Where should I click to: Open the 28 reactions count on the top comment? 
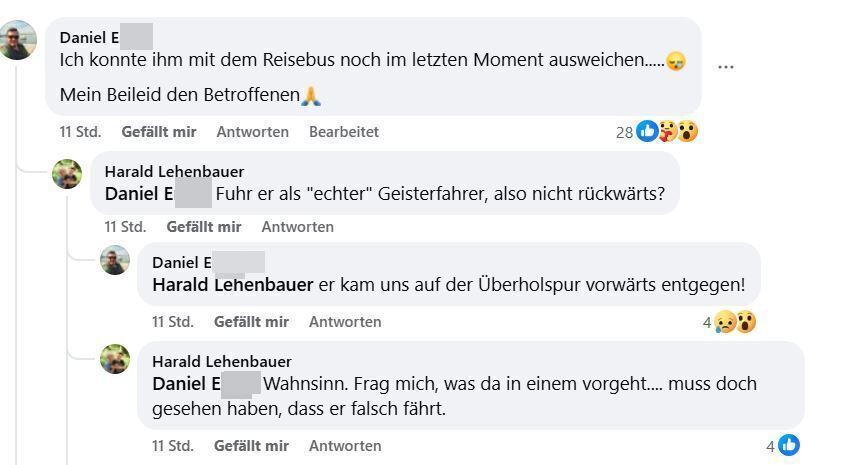pos(624,132)
